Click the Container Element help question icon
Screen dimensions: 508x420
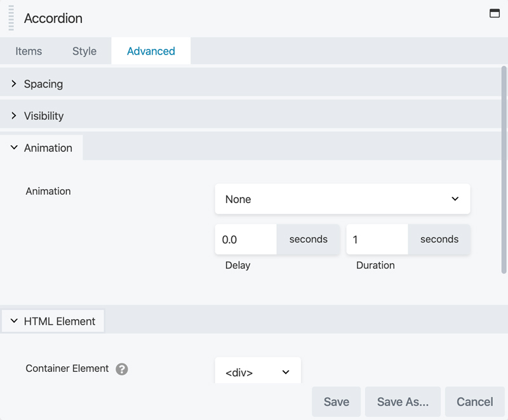pos(122,369)
